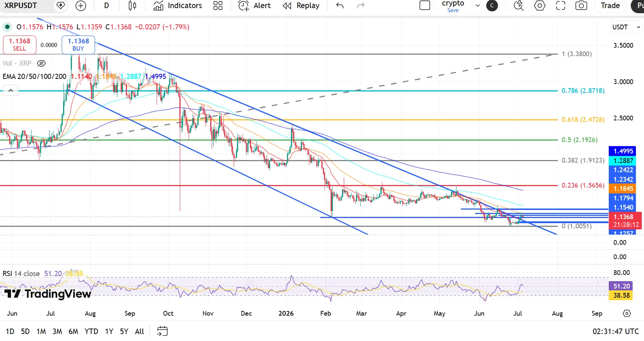Click the diamond icon beside XRPUSDT
Viewport: 644px width, 341px height.
[61, 6]
